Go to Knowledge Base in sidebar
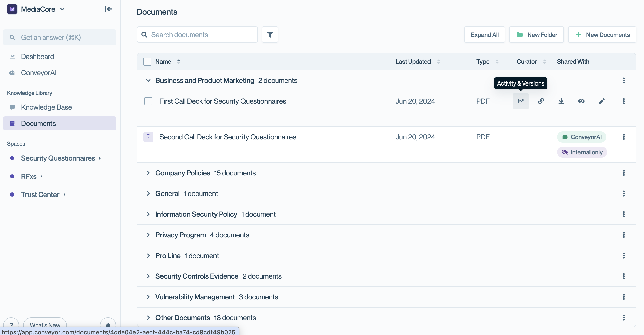 tap(46, 107)
